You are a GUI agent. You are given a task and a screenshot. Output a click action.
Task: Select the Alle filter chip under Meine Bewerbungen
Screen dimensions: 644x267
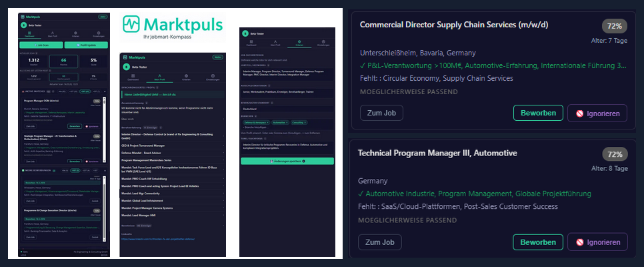[65, 171]
